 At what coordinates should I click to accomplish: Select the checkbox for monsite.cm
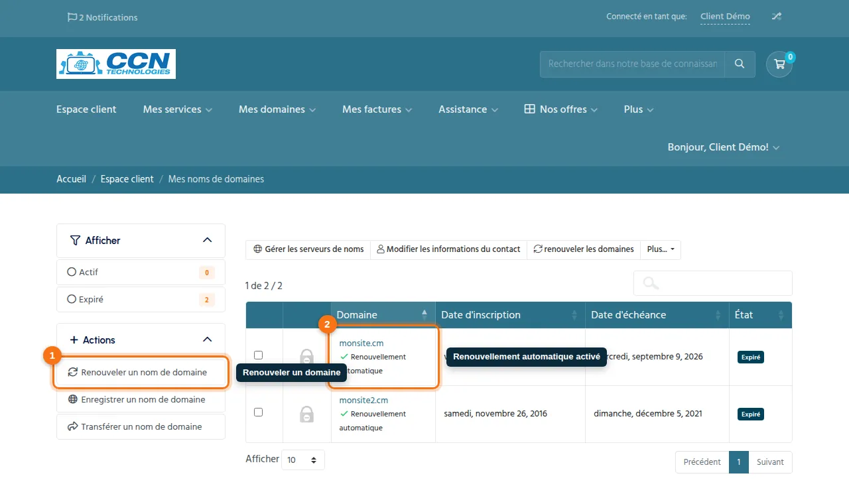pyautogui.click(x=259, y=355)
